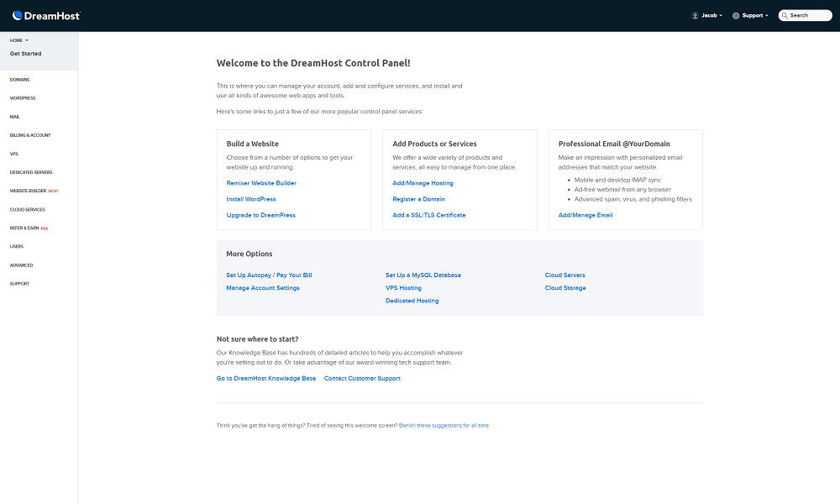The width and height of the screenshot is (840, 504).
Task: Click the search magnifier icon
Action: 785,15
